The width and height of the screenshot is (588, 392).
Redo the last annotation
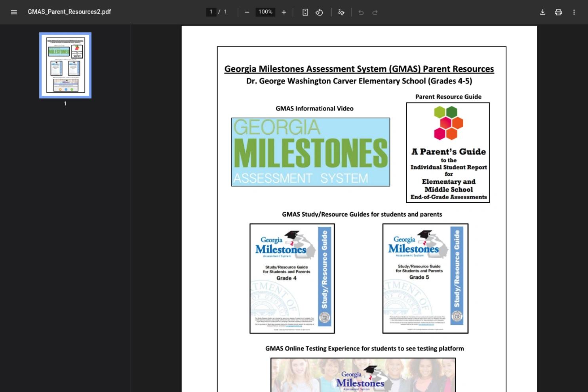(x=375, y=12)
